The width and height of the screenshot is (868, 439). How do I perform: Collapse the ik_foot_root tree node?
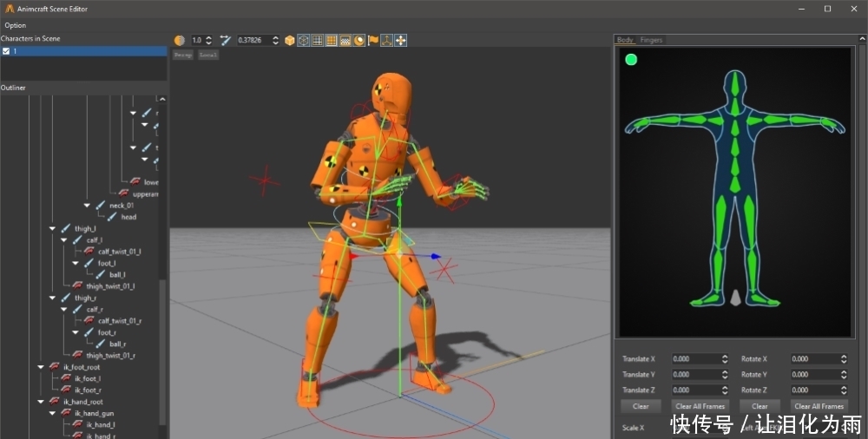pyautogui.click(x=40, y=367)
